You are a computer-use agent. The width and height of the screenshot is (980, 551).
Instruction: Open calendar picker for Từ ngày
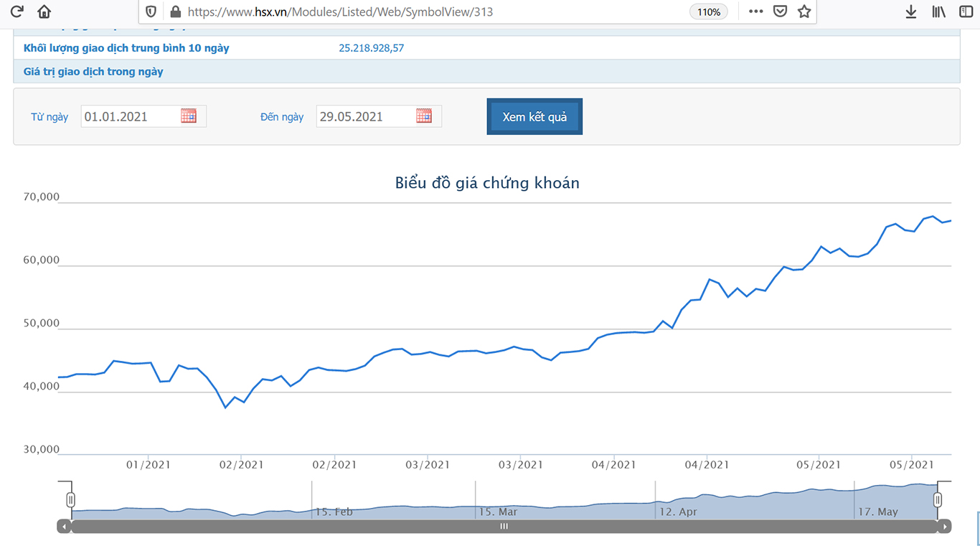pyautogui.click(x=189, y=116)
